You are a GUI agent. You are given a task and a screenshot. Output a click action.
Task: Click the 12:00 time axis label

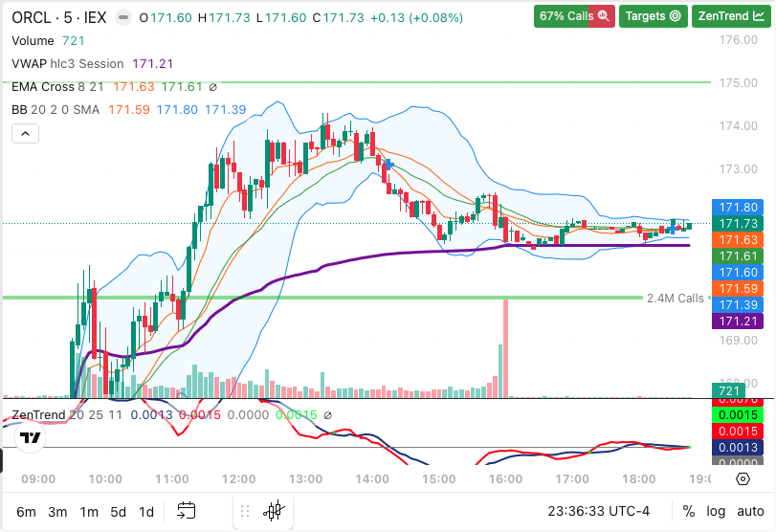pyautogui.click(x=238, y=479)
